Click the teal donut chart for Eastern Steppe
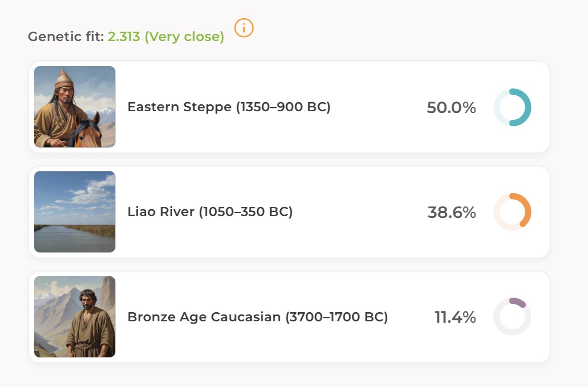The image size is (588, 387). [x=512, y=107]
